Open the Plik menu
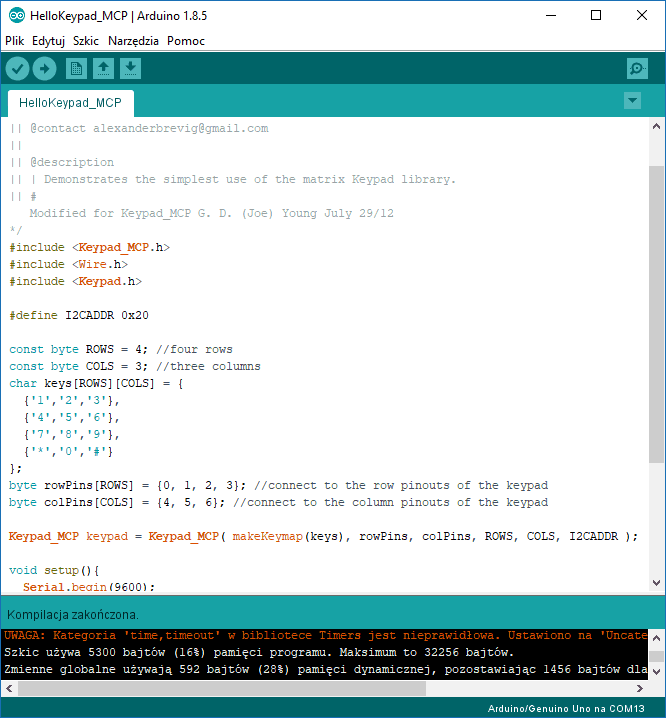This screenshot has width=666, height=718. (15, 41)
